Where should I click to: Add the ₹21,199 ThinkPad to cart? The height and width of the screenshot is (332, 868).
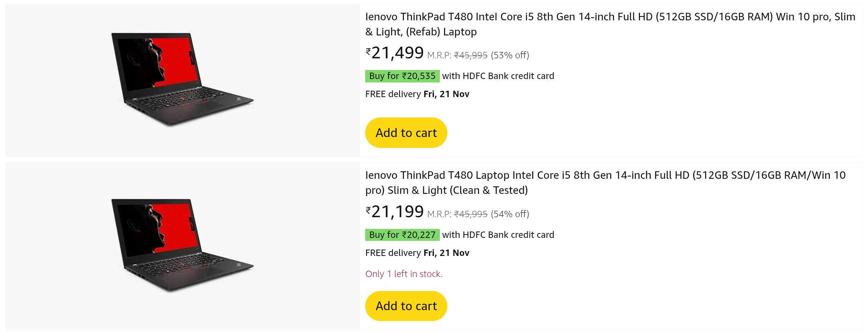(406, 306)
